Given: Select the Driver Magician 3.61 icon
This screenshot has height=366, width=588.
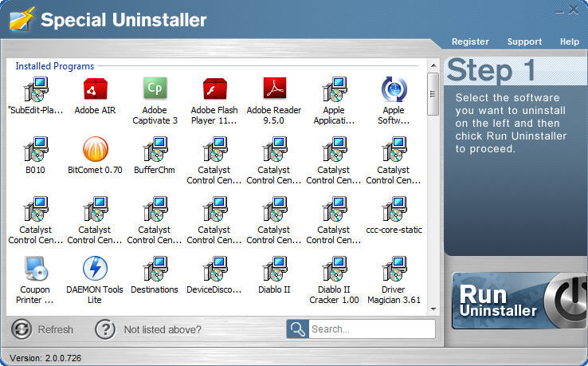Looking at the screenshot, I should click(394, 269).
